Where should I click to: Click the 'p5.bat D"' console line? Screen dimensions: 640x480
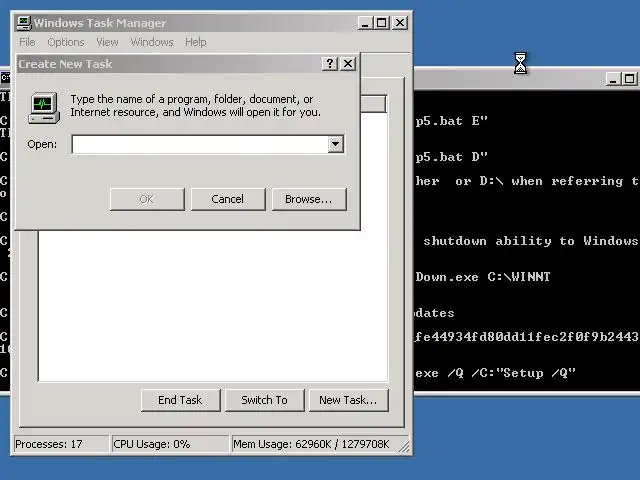coord(451,157)
